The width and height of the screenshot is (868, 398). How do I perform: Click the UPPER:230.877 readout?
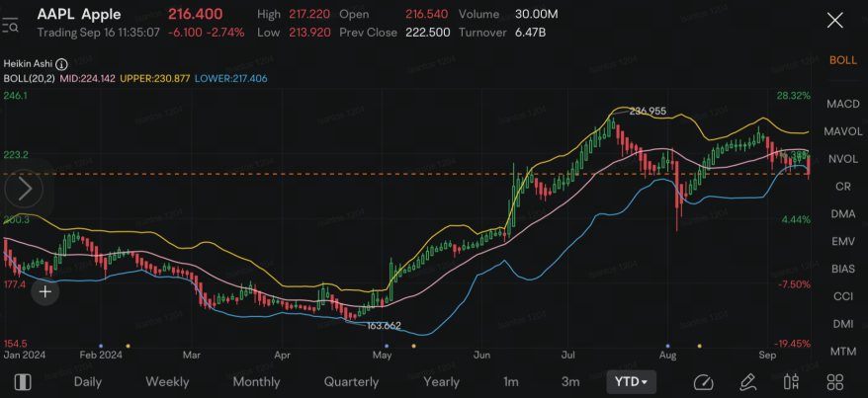(x=155, y=78)
